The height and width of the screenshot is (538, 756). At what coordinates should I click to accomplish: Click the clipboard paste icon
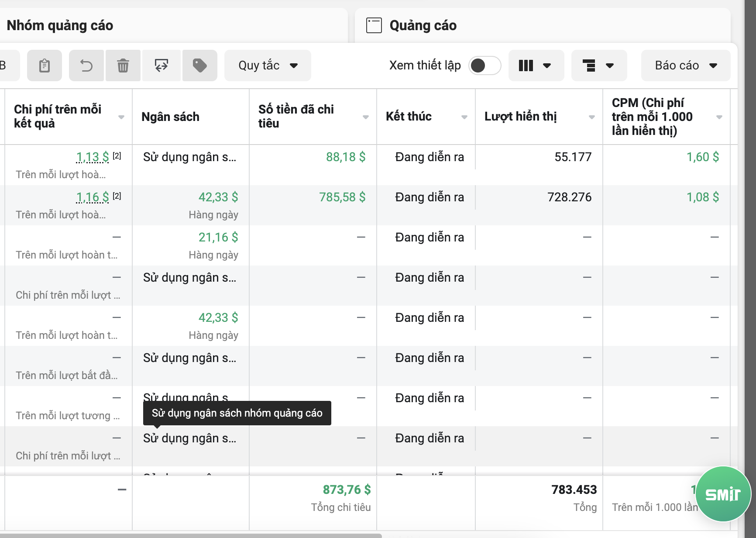point(44,66)
